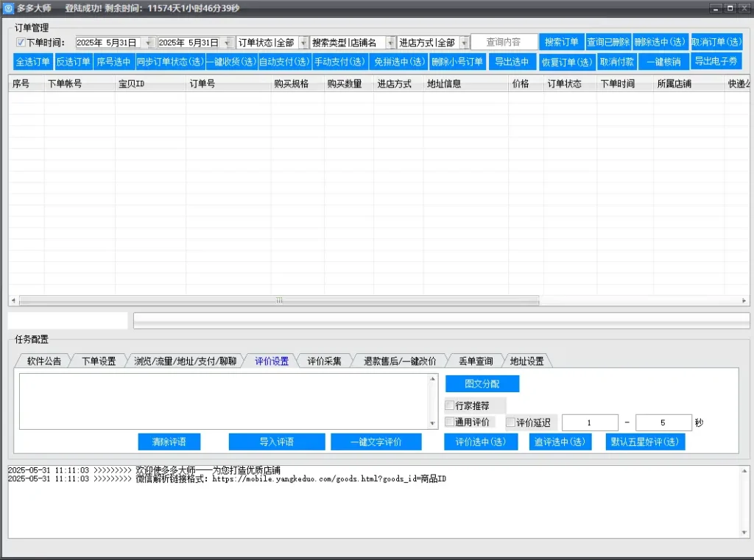Enable the 通用评价 checkbox

[x=450, y=422]
